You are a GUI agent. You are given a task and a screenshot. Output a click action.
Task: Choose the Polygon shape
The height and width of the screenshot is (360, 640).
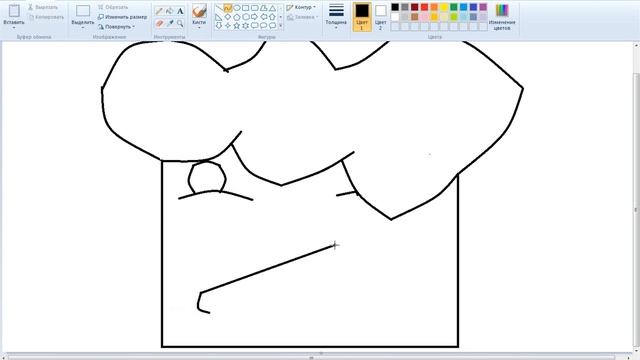pyautogui.click(x=264, y=8)
